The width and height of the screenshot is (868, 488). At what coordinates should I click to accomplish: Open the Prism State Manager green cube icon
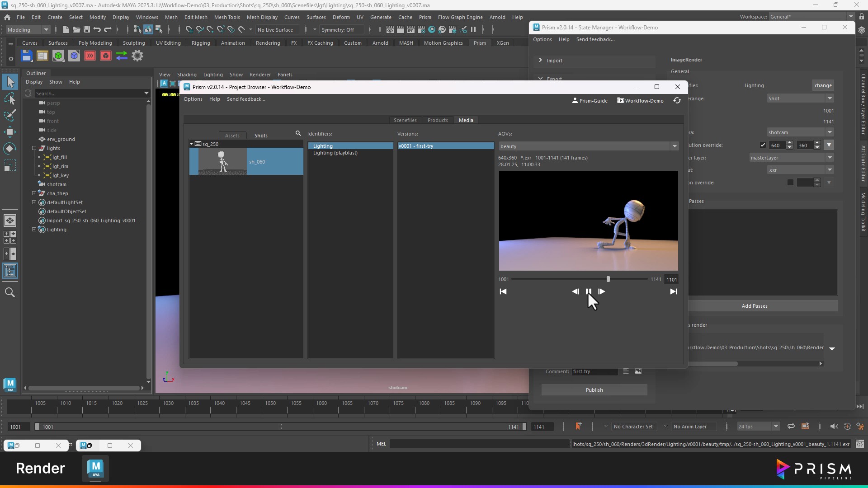[x=58, y=56]
